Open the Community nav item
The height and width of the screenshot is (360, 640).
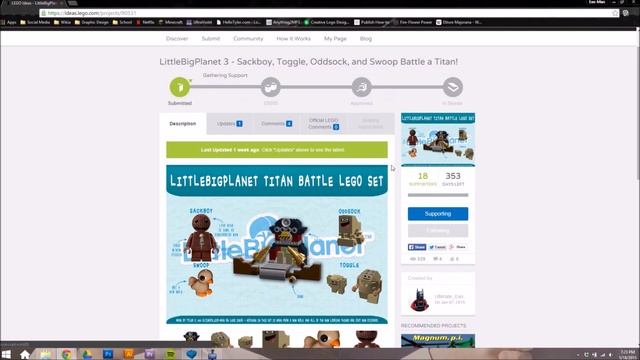[x=248, y=38]
